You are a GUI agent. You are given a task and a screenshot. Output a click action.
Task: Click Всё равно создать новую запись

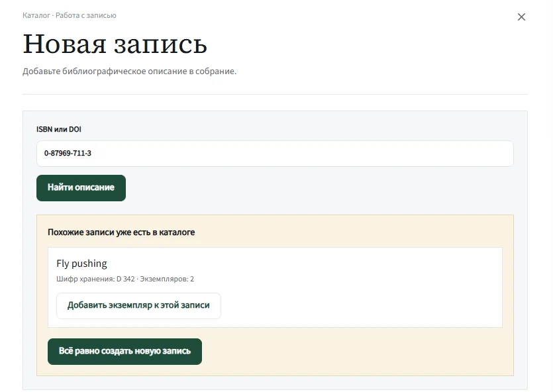point(125,352)
